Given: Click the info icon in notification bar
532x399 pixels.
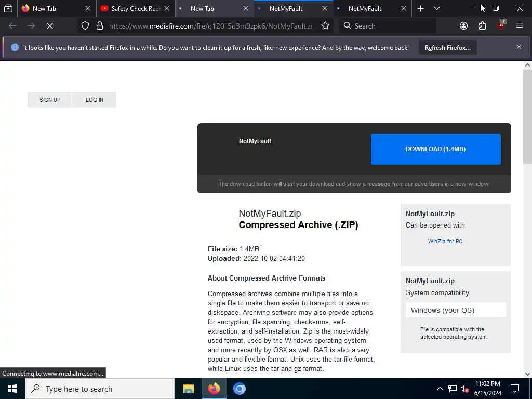Looking at the screenshot, I should pos(15,47).
